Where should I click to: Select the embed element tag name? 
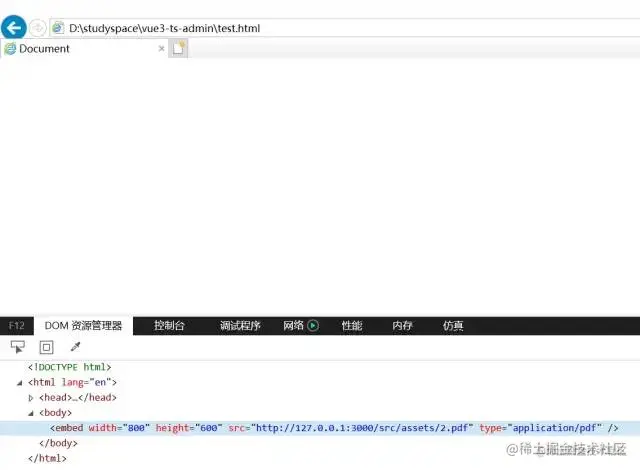tap(69, 428)
